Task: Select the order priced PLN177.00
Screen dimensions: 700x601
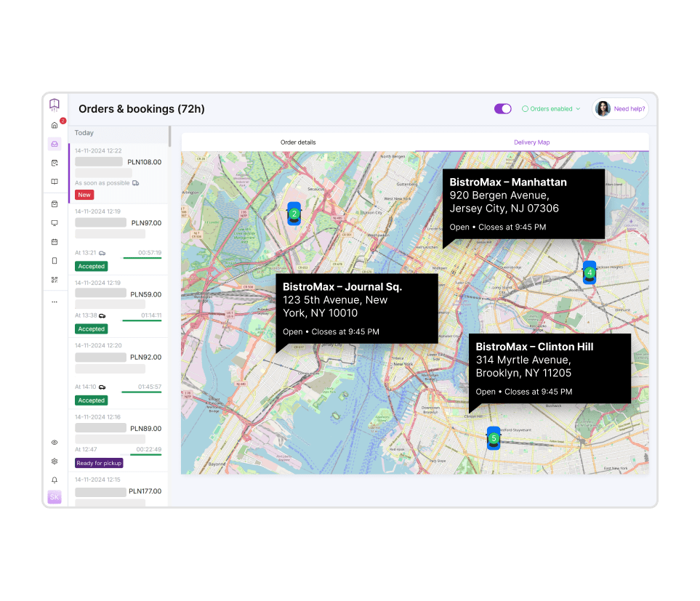Action: click(x=118, y=490)
